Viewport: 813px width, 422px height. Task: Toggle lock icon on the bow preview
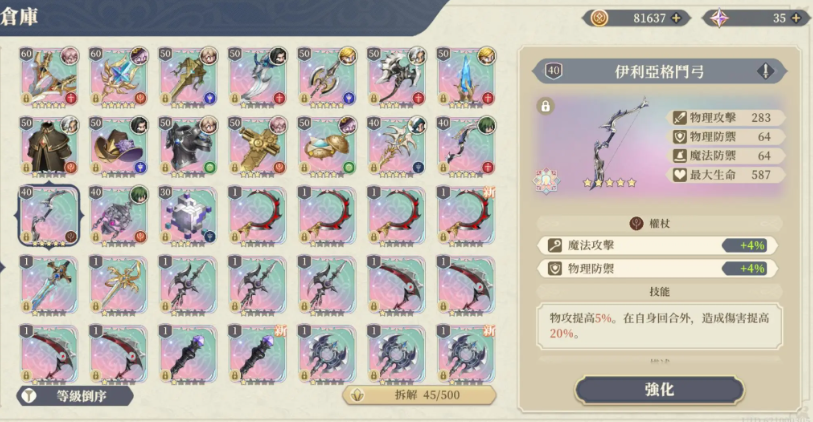(545, 106)
